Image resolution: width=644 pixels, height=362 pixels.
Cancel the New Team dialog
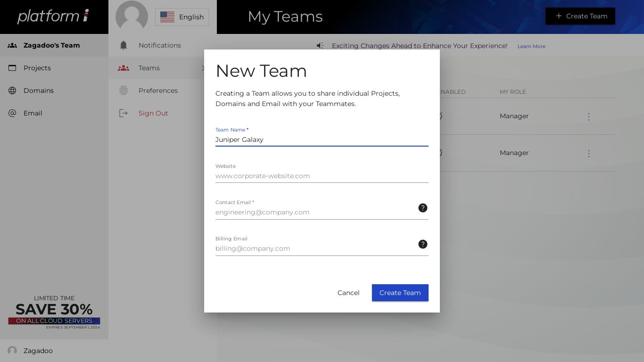click(348, 293)
